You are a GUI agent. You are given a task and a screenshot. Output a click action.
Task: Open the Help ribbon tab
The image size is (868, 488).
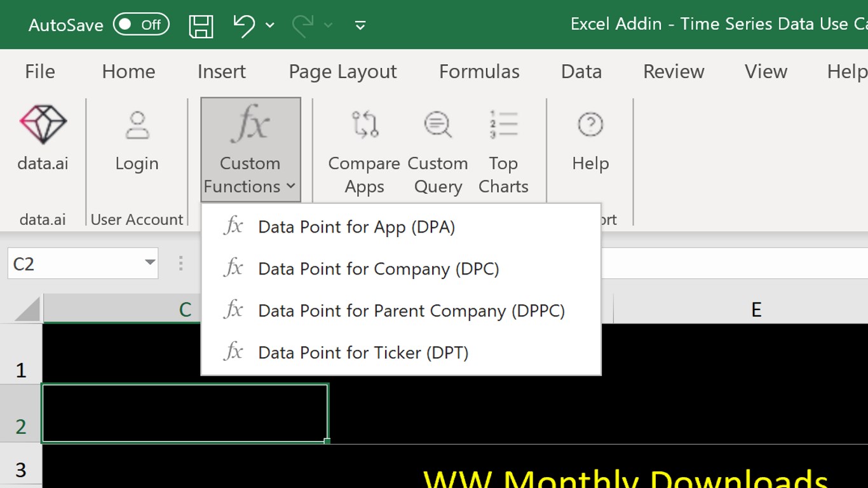point(847,71)
